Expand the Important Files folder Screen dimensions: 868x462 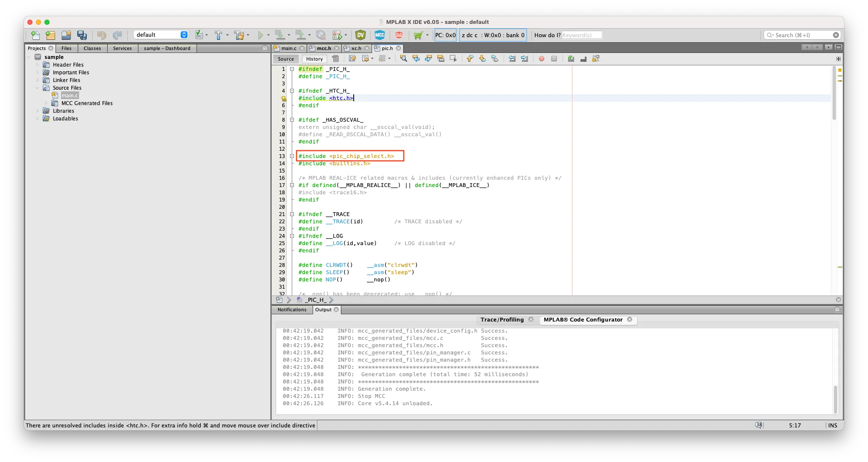tap(37, 73)
